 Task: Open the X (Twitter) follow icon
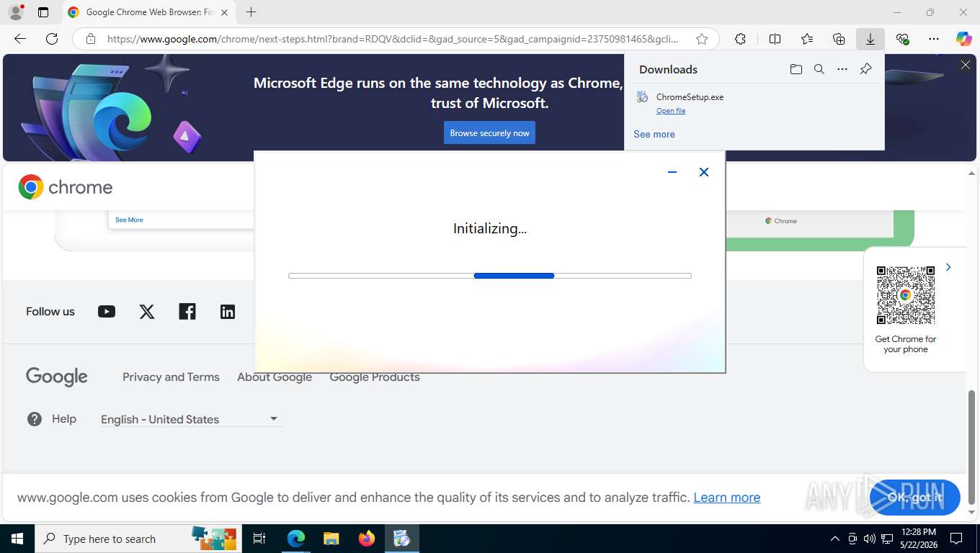pos(147,312)
